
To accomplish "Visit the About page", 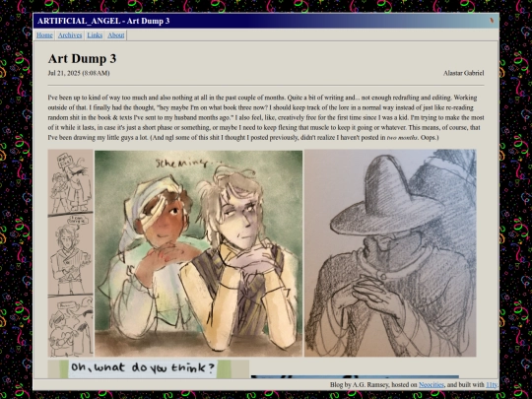I will pyautogui.click(x=116, y=34).
